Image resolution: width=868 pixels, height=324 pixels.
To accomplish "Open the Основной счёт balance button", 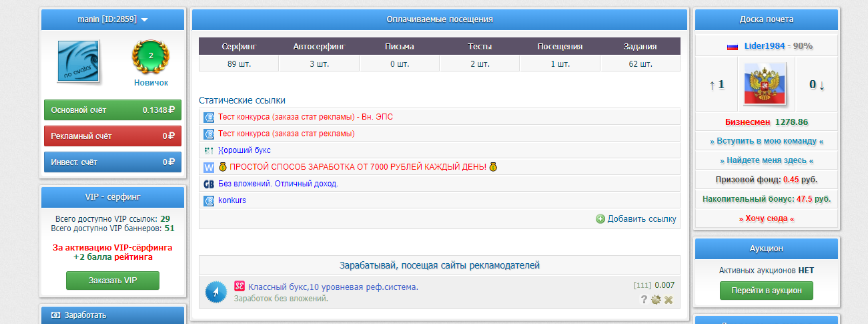I will click(x=113, y=110).
